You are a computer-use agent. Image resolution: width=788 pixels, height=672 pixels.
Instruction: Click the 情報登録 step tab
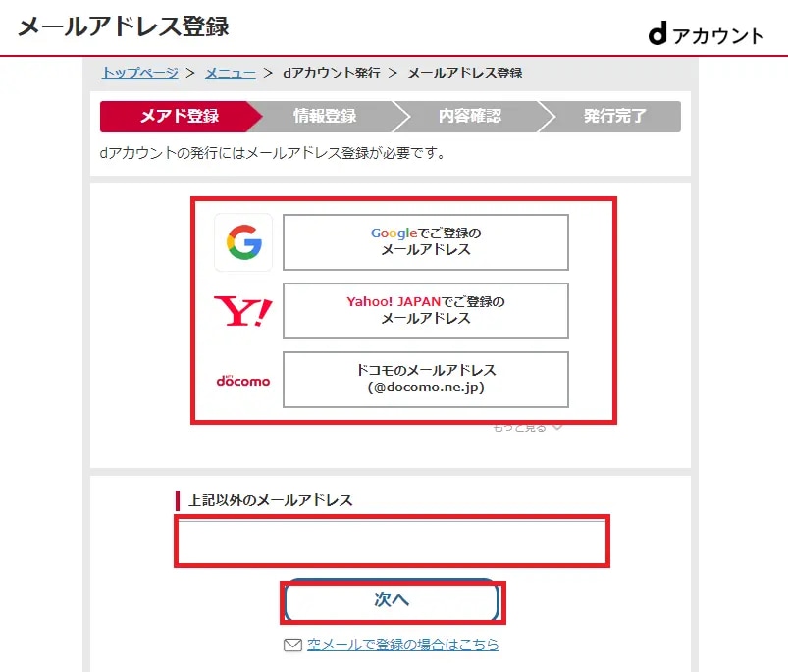pos(325,117)
